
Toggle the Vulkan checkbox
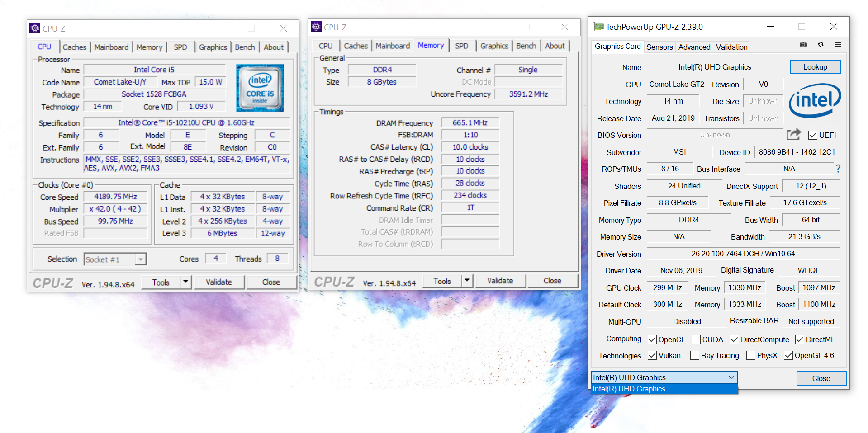point(652,355)
